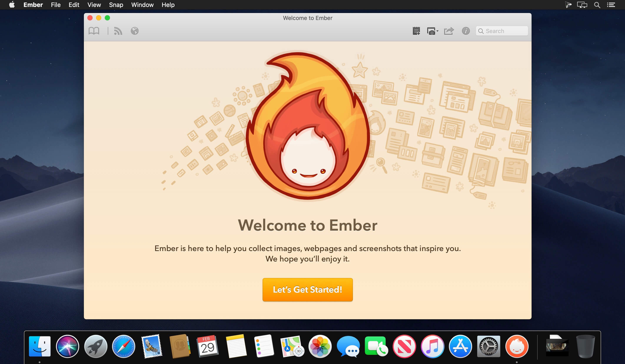Open Calendar showing Feb 29 in Dock
Viewport: 625px width, 364px height.
coord(208,346)
